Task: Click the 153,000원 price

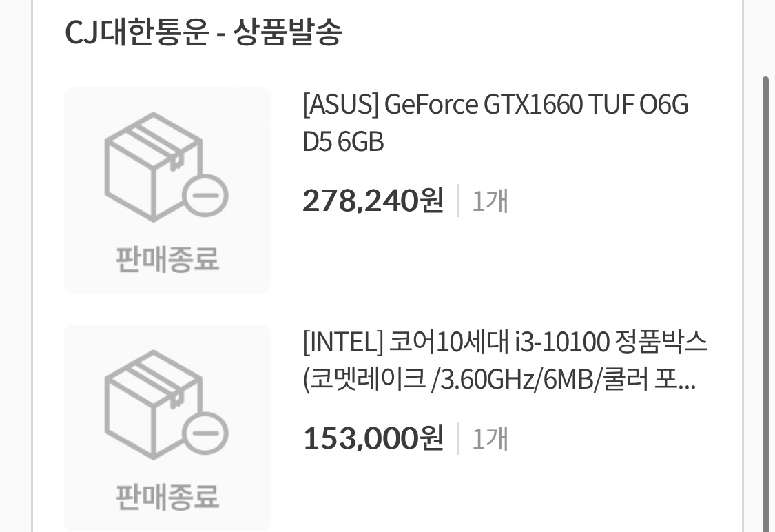Action: 373,438
